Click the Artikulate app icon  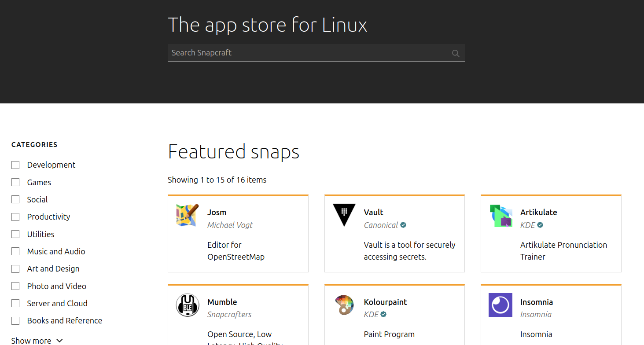point(500,215)
